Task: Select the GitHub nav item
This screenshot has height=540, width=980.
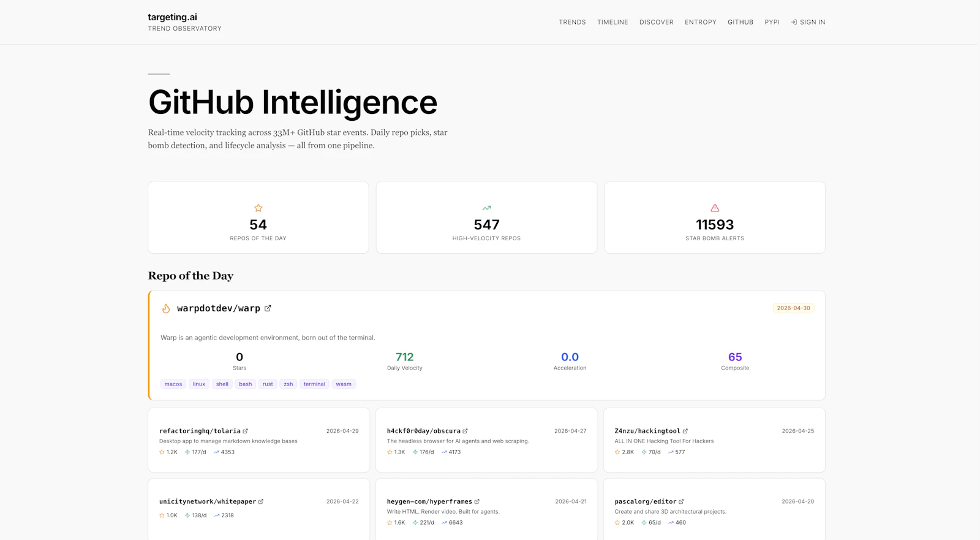Action: click(741, 22)
